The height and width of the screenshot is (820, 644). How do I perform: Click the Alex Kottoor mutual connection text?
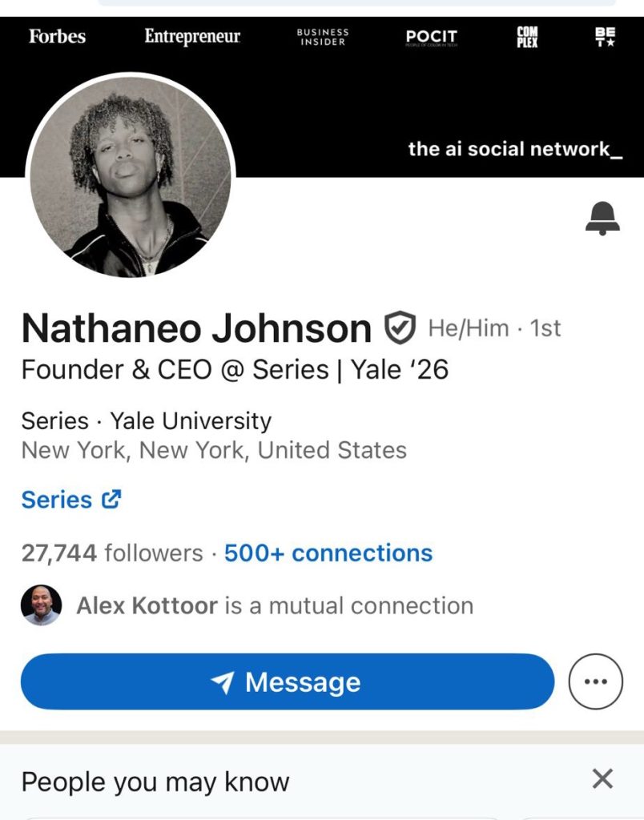point(274,606)
